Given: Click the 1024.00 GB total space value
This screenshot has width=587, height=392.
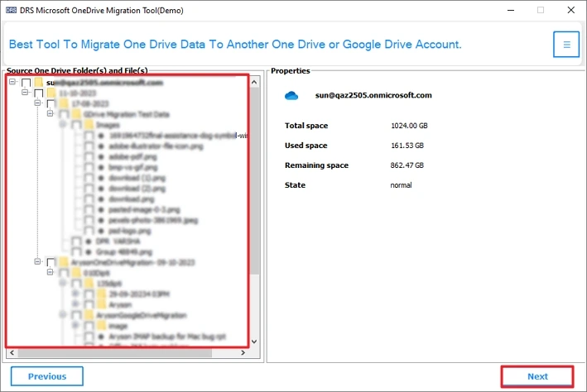Looking at the screenshot, I should tap(409, 126).
